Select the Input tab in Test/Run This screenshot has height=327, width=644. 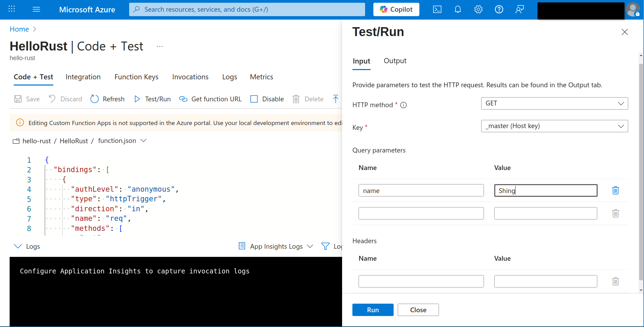[x=361, y=61]
